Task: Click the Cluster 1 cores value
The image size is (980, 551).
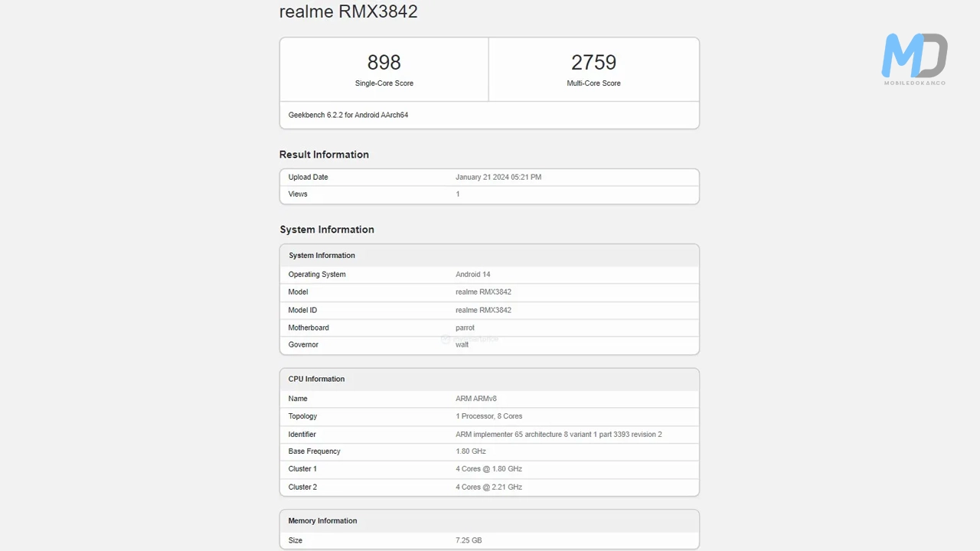Action: [488, 469]
